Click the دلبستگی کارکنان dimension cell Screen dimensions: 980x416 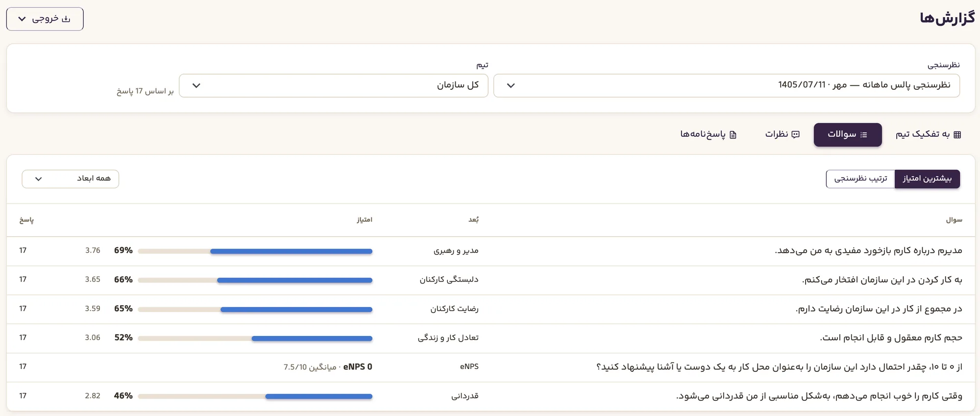(x=449, y=280)
